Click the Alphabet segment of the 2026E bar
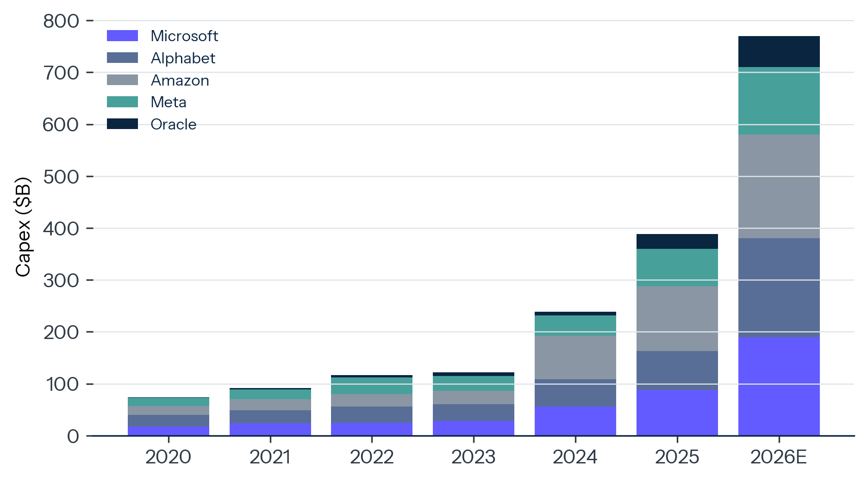 pyautogui.click(x=779, y=288)
